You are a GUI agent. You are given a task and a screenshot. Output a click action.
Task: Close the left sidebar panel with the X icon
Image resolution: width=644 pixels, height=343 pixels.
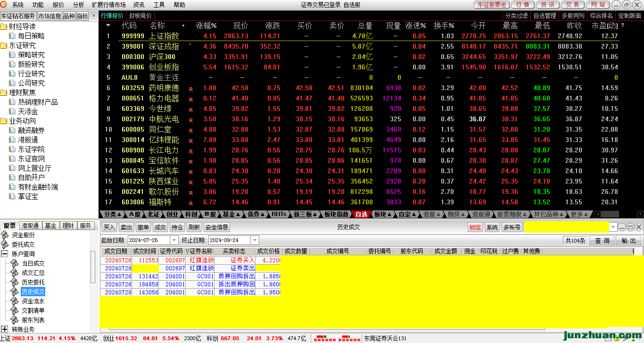pyautogui.click(x=94, y=16)
